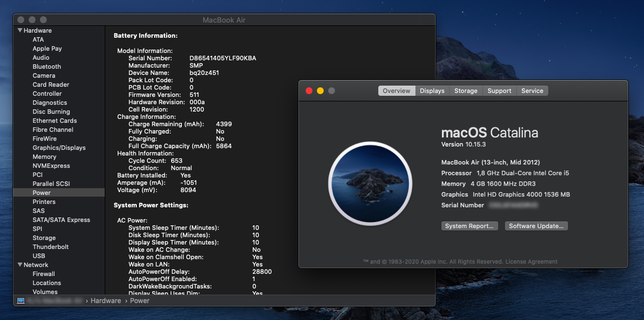644x320 pixels.
Task: Select Camera in the sidebar
Action: [44, 75]
